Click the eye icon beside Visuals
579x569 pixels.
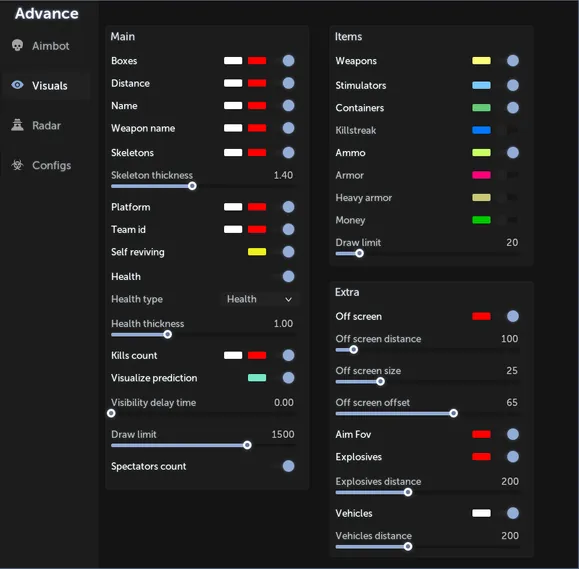tap(17, 85)
